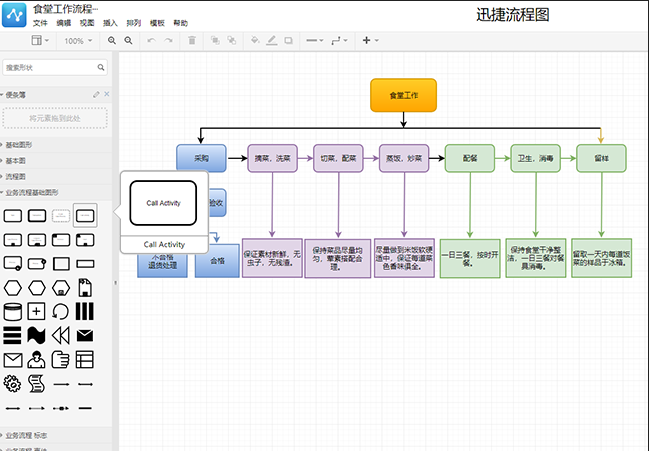Click the bring to front icon
649x451 pixels.
point(215,41)
